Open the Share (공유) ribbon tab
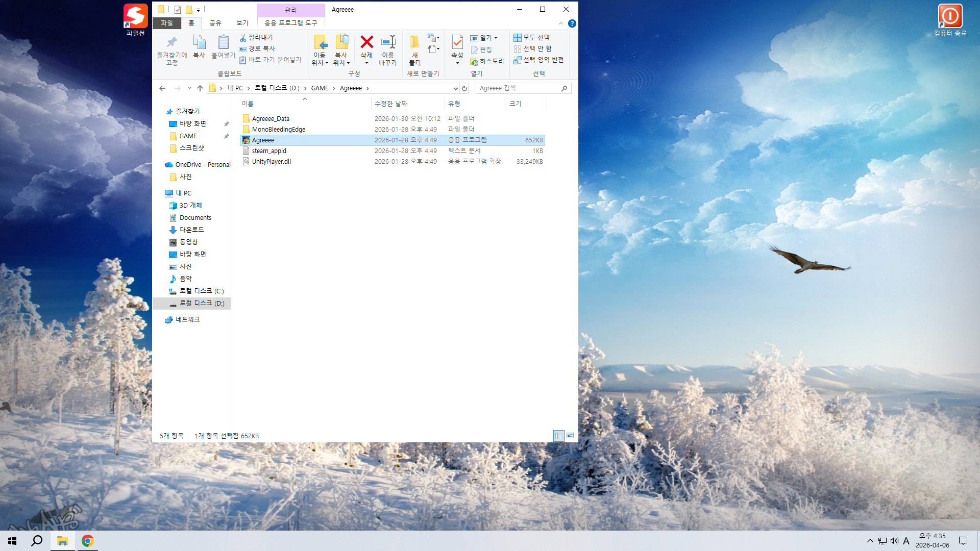Viewport: 980px width, 551px height. pyautogui.click(x=215, y=23)
